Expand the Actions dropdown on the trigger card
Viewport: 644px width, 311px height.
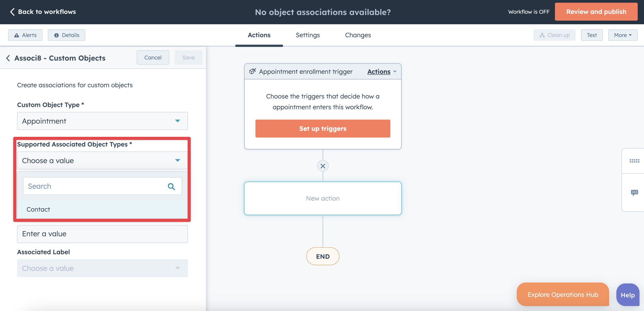point(382,71)
